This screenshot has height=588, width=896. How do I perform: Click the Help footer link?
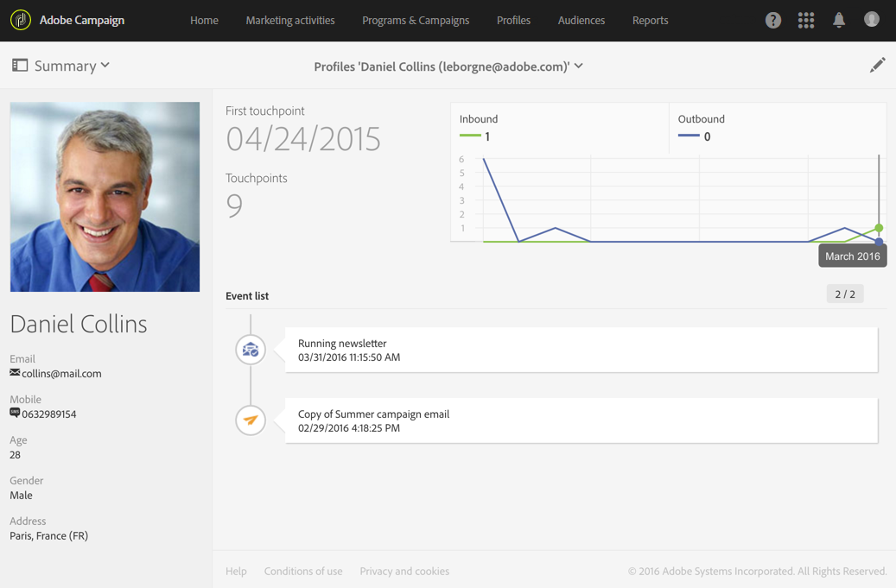[236, 572]
